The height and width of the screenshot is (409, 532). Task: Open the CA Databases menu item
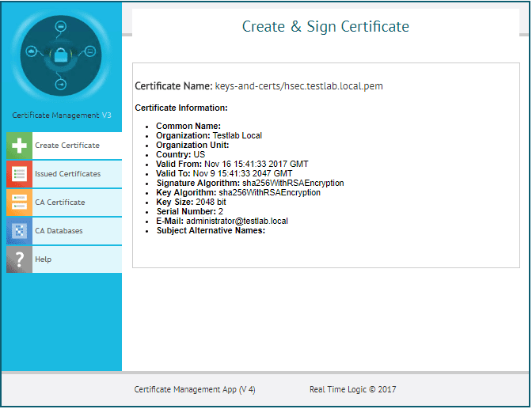[x=64, y=231]
